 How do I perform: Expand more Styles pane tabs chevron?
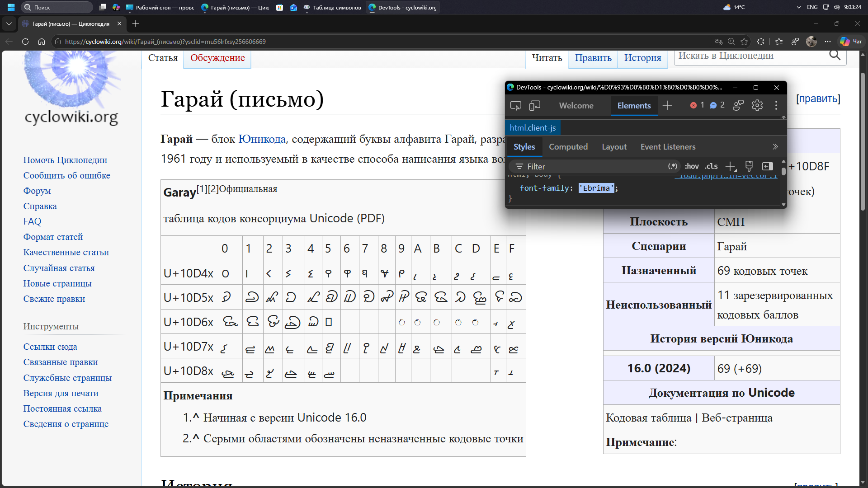tap(775, 147)
